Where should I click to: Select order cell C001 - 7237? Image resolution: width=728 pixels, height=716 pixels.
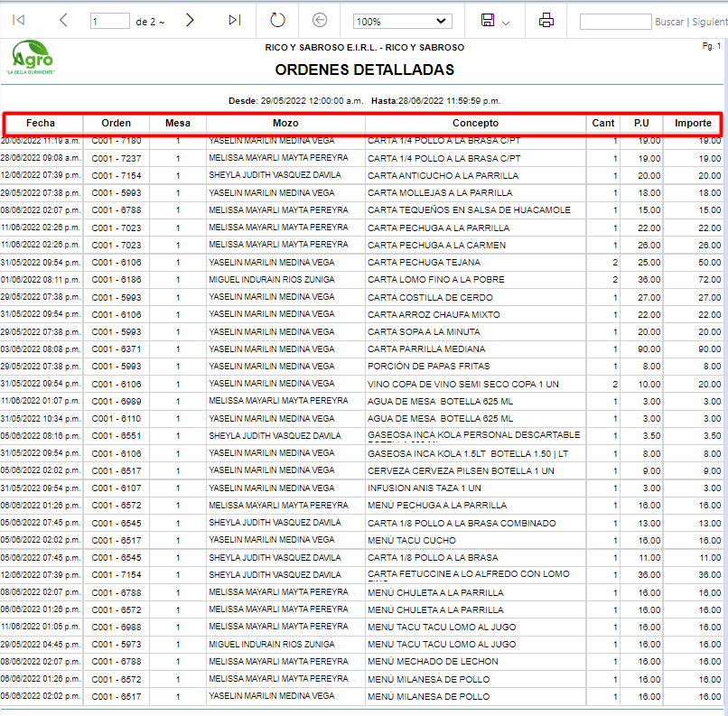(117, 158)
